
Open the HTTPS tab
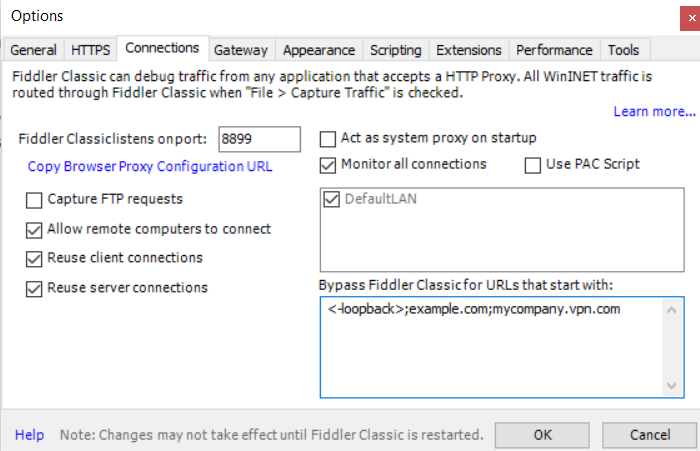(91, 50)
